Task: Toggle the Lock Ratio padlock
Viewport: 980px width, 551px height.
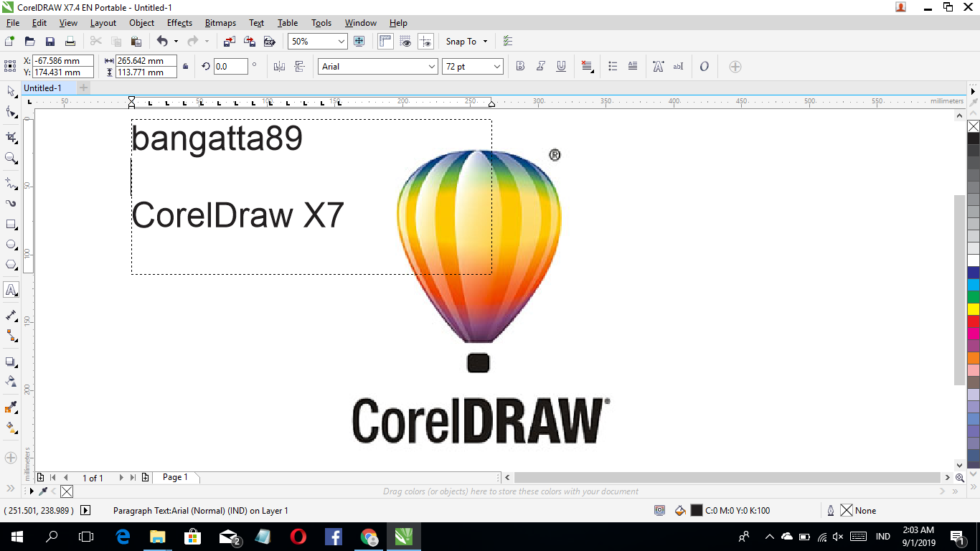Action: [186, 67]
